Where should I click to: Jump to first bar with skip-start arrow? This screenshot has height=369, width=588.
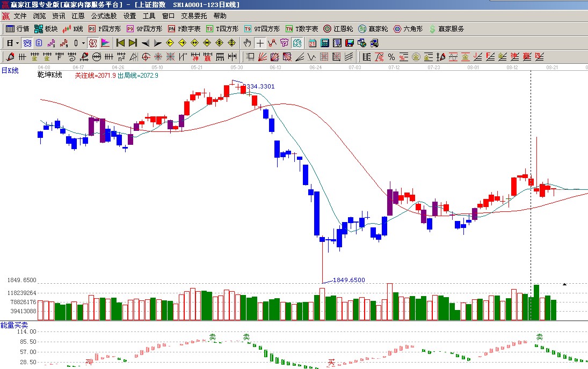tap(120, 43)
